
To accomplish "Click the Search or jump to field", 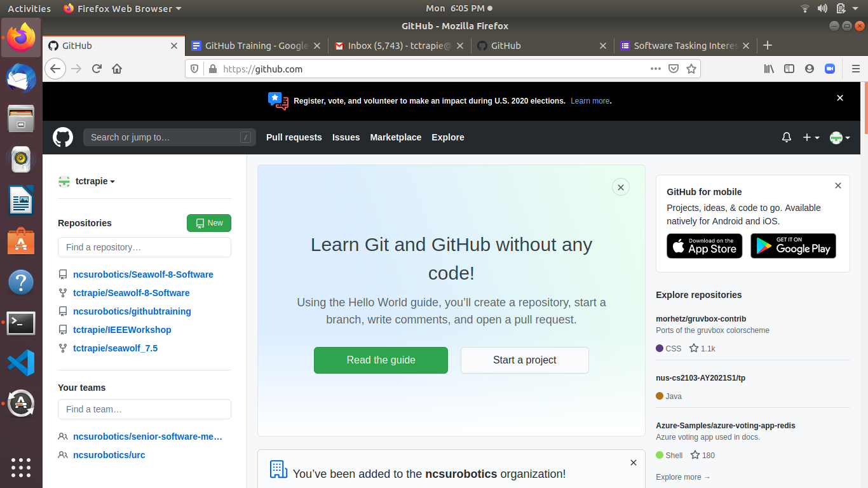I will (170, 137).
